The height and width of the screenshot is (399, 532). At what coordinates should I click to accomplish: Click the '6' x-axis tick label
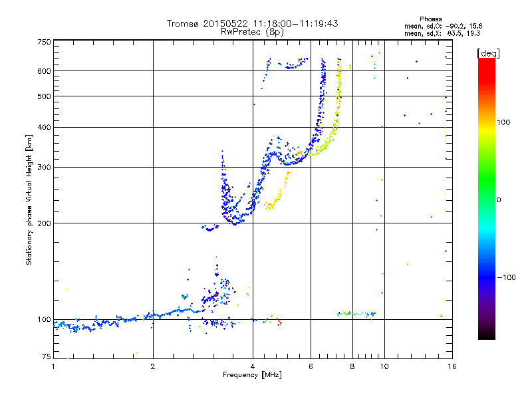(311, 366)
